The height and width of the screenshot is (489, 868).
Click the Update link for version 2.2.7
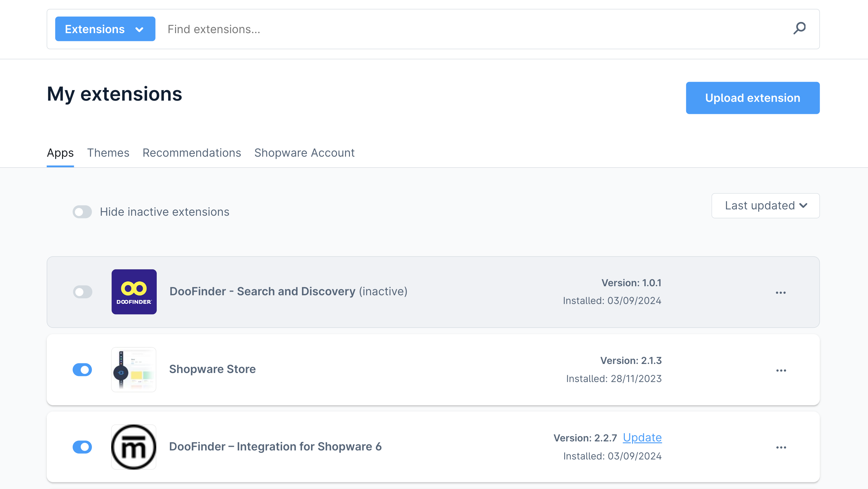click(642, 437)
